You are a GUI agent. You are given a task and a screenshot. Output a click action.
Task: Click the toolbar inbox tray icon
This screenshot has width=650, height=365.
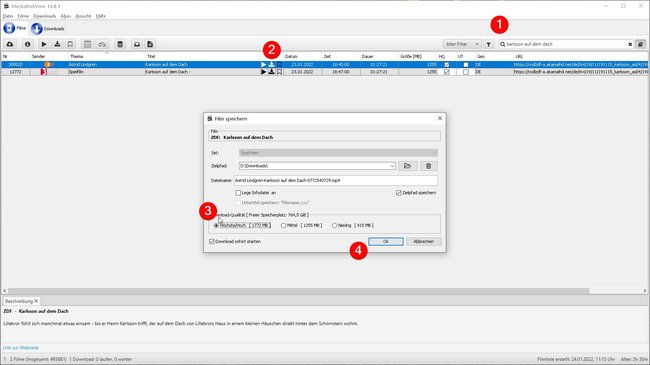click(137, 44)
